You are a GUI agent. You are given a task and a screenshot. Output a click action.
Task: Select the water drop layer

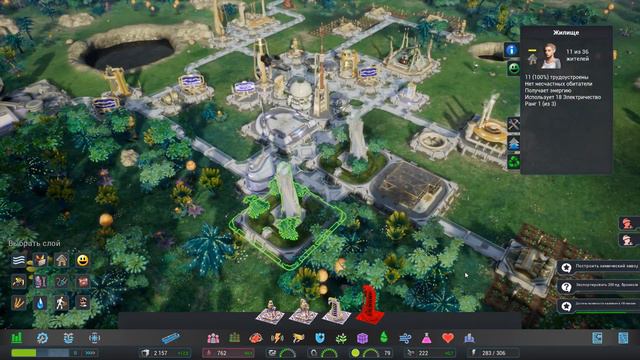click(40, 303)
